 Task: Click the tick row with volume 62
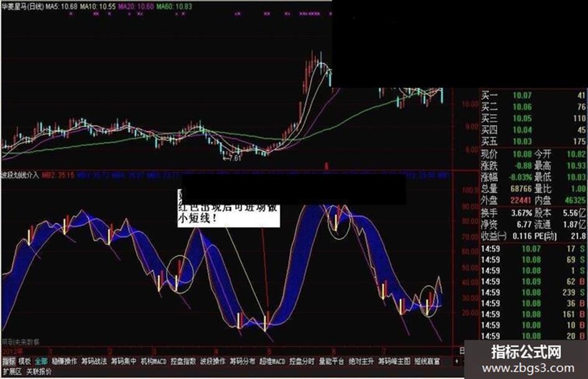point(533,281)
